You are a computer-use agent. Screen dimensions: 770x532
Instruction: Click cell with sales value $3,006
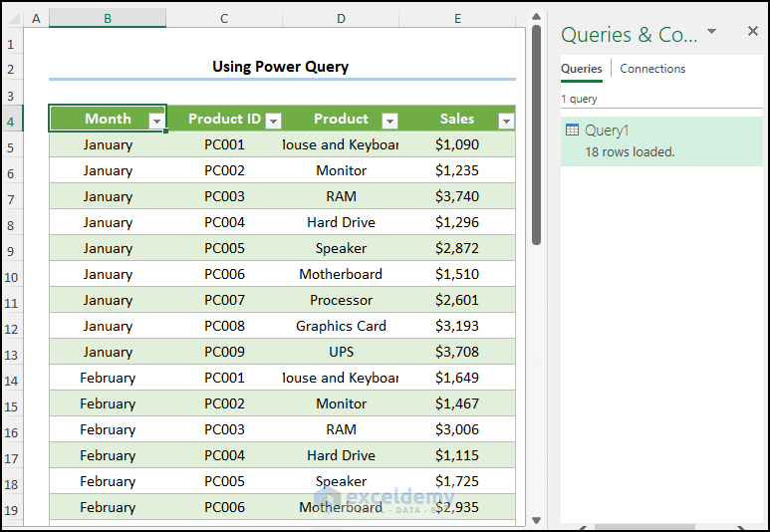(x=457, y=429)
